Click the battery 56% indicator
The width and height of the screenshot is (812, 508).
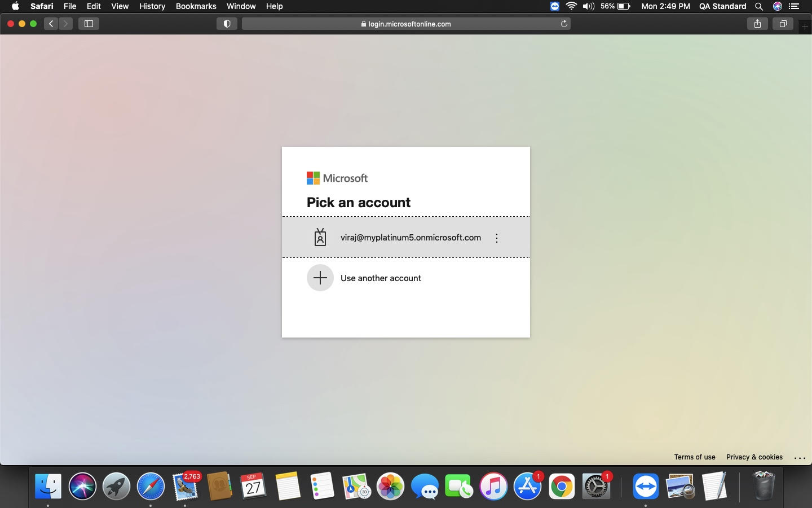tap(615, 6)
